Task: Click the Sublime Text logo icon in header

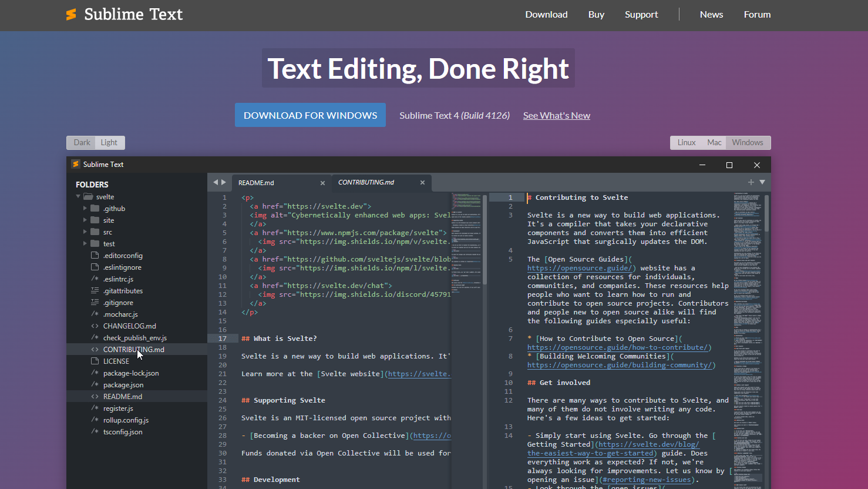Action: click(x=71, y=15)
